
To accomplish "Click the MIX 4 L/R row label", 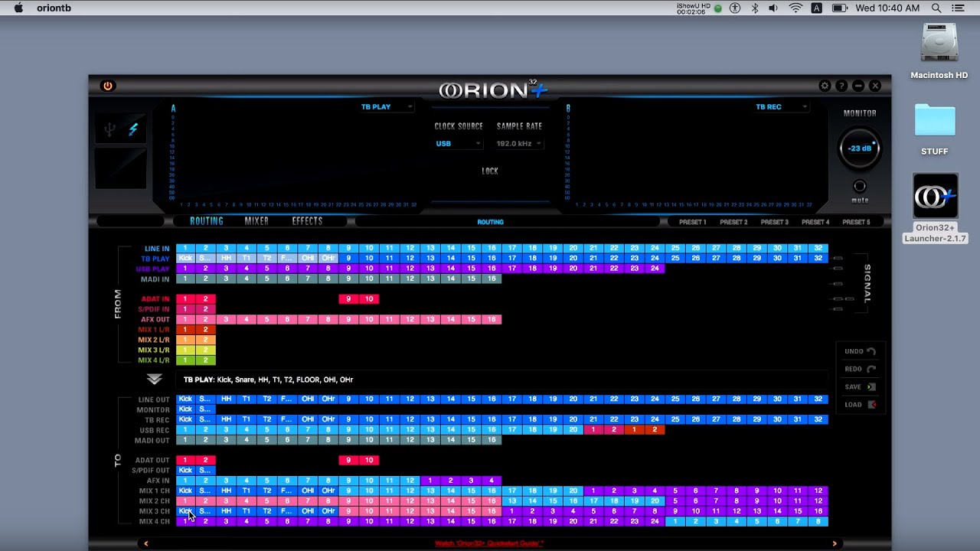I will coord(154,360).
